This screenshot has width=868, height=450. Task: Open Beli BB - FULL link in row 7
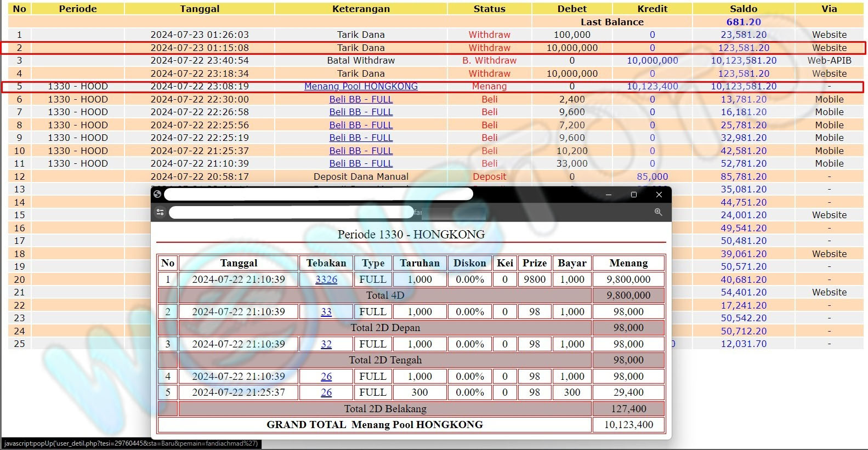coord(361,112)
